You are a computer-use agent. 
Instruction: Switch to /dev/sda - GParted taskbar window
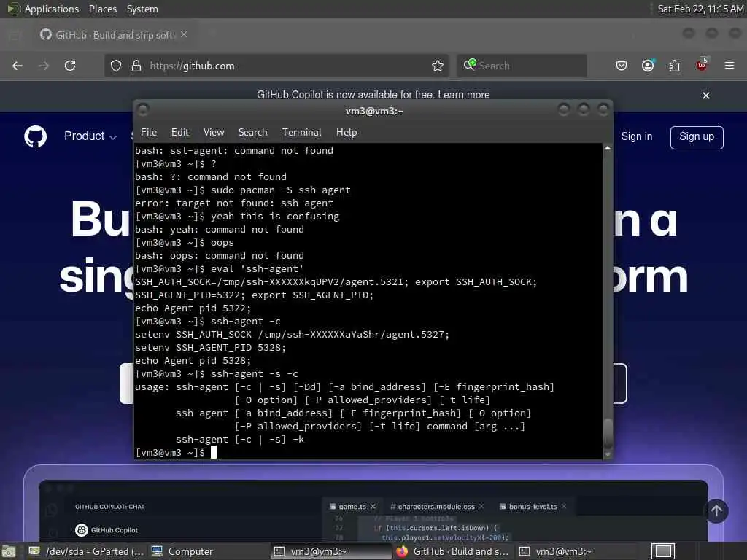click(86, 551)
